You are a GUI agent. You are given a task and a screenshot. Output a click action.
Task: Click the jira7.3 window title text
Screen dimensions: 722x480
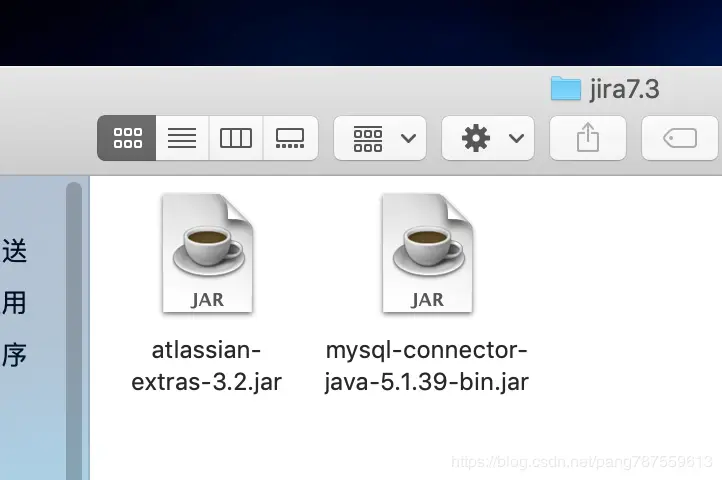point(624,89)
